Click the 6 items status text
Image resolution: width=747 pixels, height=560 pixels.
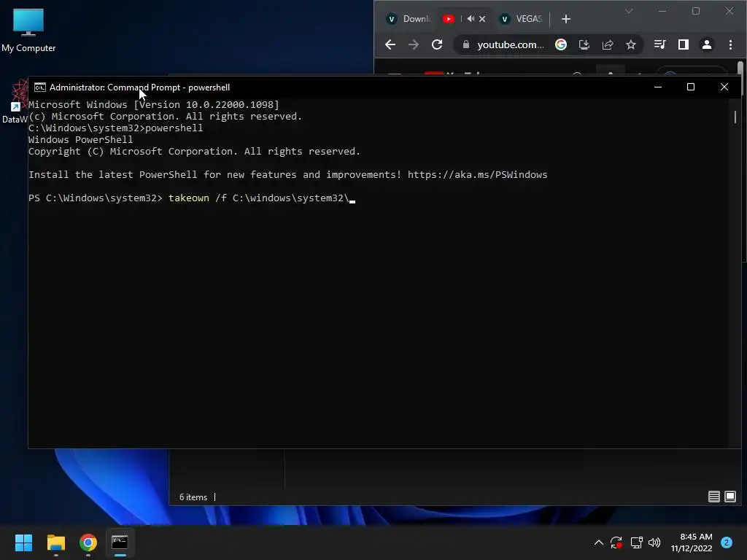193,497
